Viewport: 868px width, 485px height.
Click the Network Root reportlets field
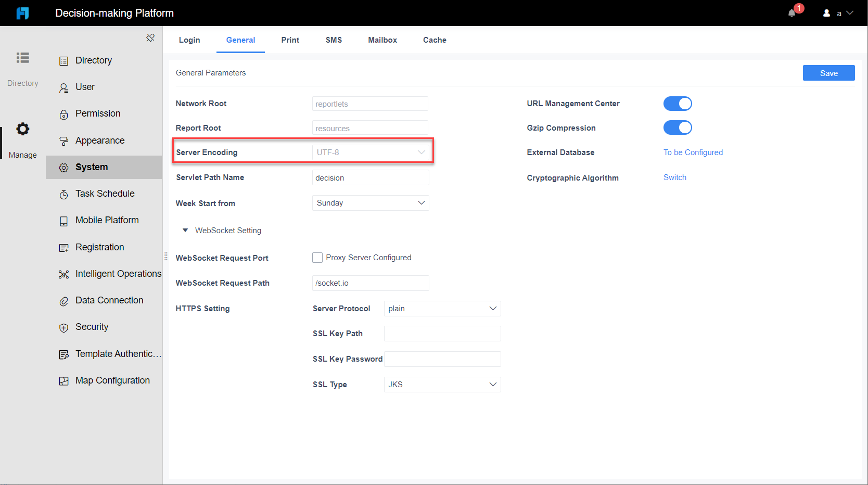(x=370, y=104)
